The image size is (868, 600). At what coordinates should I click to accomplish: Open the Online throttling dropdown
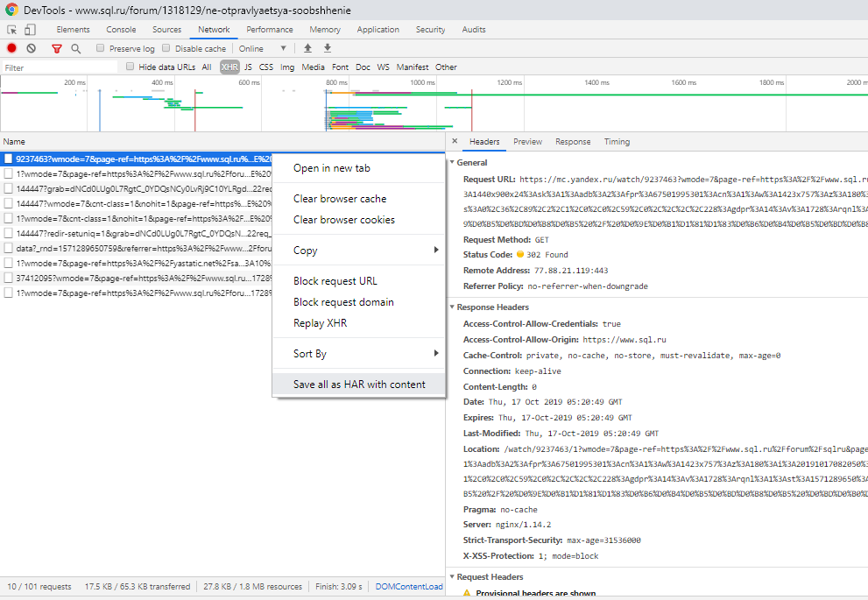263,49
